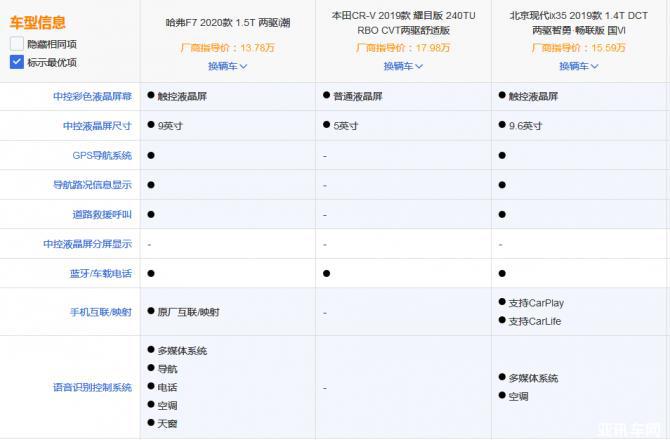Click the 导航路况信息显示 row label

tap(92, 185)
